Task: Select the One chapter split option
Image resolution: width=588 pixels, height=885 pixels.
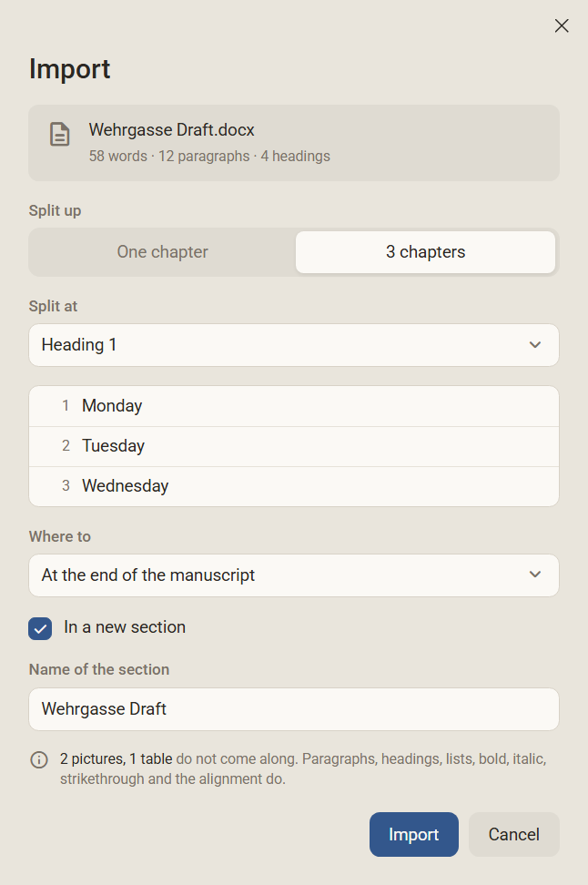Action: (163, 251)
